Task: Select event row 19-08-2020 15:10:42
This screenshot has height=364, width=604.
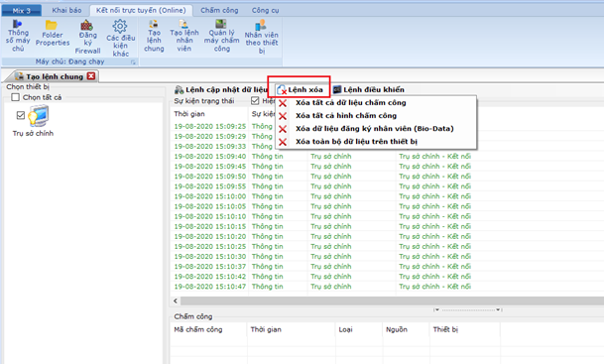Action: pyautogui.click(x=387, y=277)
